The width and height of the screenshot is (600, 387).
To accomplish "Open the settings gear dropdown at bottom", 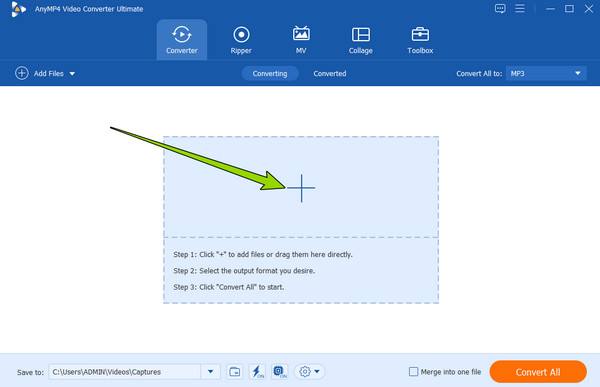I will (x=309, y=372).
